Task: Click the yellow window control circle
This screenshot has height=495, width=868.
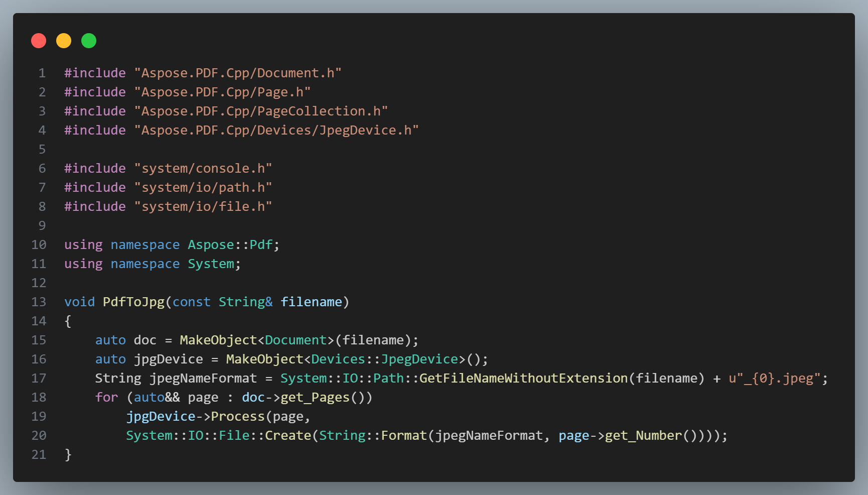Action: pos(64,41)
